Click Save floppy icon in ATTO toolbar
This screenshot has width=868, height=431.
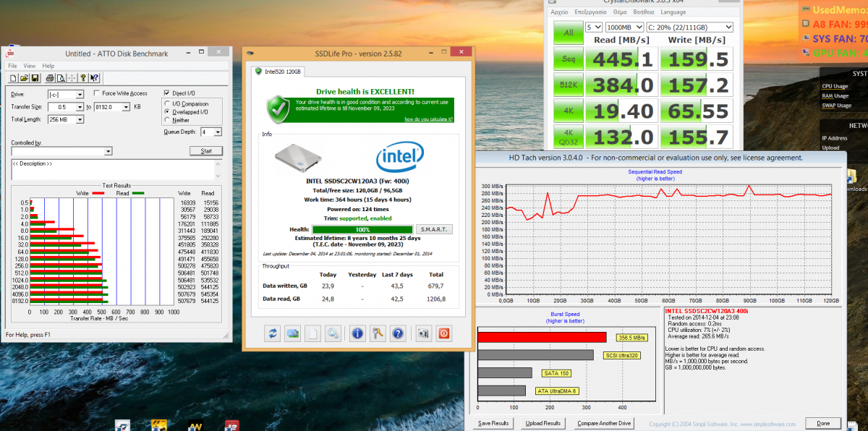click(x=35, y=78)
